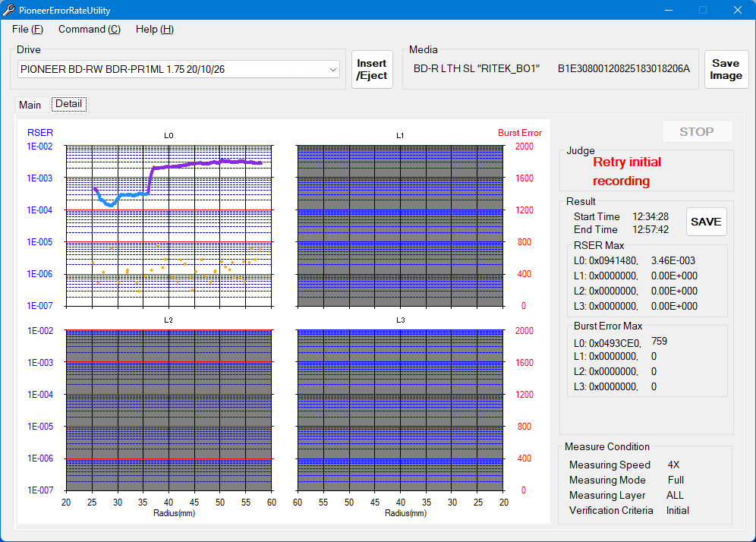Viewport: 756px width, 542px height.
Task: Click the red Burst Error axis label
Action: click(x=520, y=133)
